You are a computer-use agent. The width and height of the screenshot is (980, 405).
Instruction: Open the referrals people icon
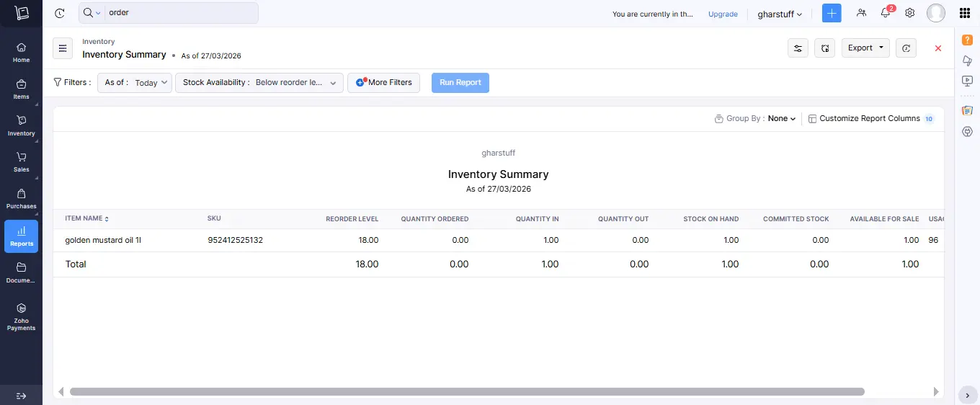point(861,13)
